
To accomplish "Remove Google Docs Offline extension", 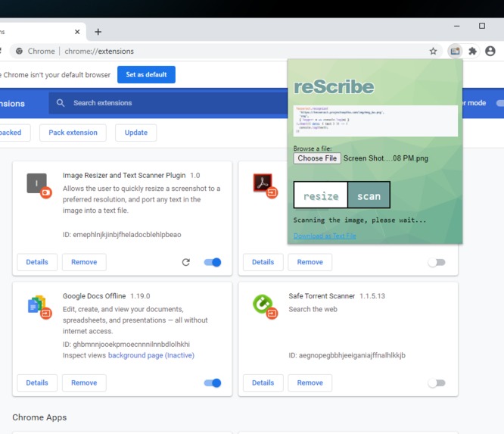I will (84, 382).
